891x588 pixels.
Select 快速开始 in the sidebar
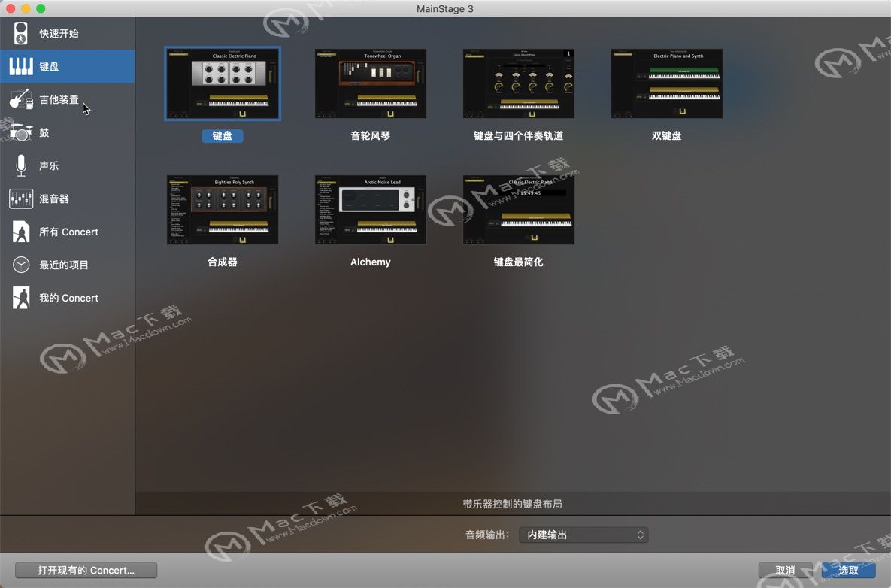(67, 34)
